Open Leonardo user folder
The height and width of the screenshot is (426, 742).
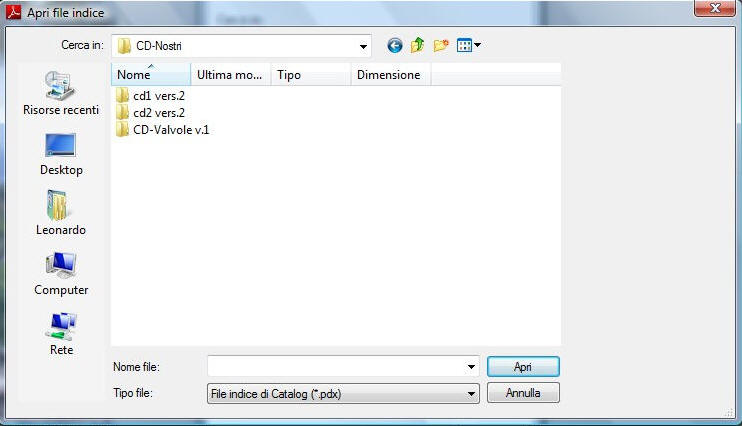(61, 213)
